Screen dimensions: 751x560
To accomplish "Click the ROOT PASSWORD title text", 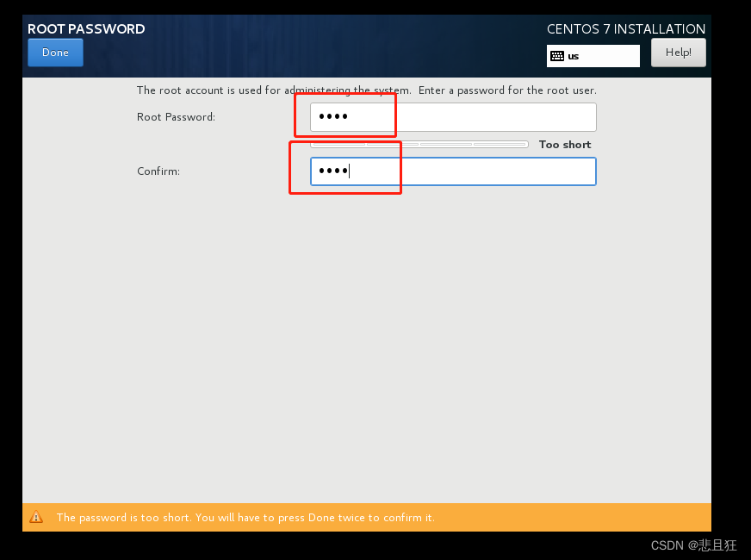I will (86, 28).
